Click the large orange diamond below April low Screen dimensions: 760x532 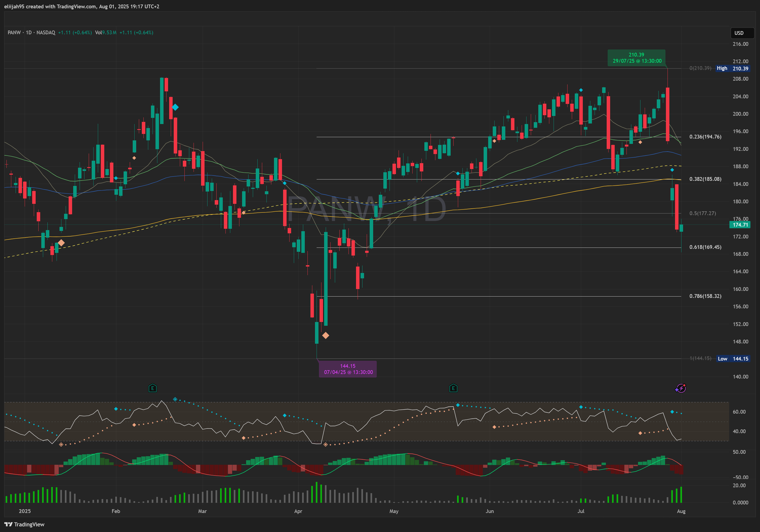click(325, 335)
